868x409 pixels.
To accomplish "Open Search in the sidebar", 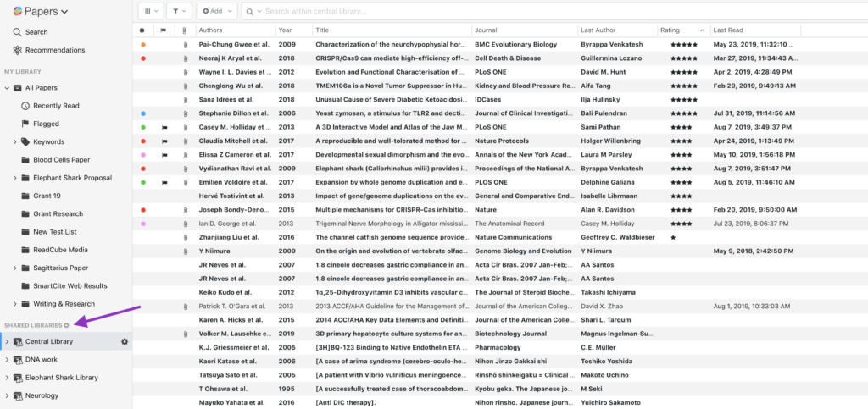I will 36,32.
